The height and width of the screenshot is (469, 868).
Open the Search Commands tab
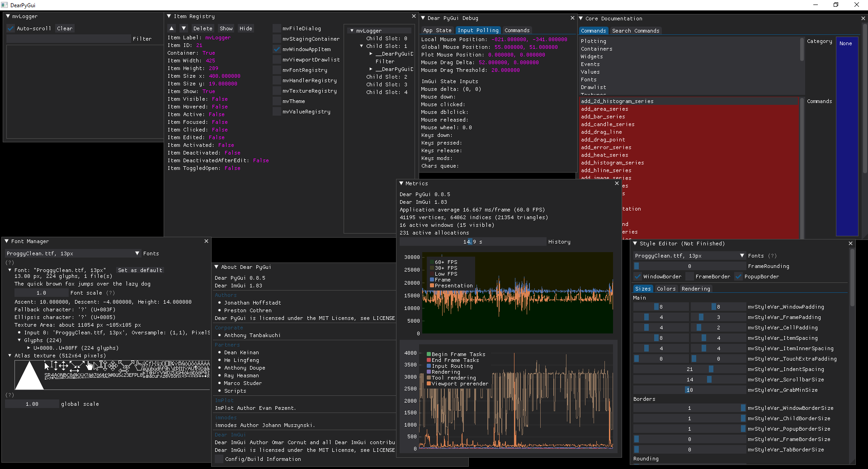click(x=635, y=31)
